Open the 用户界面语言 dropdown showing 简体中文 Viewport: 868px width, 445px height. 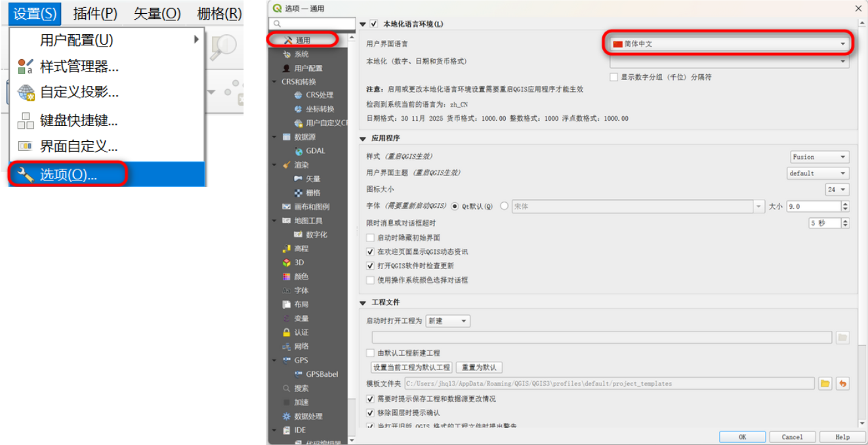click(x=729, y=44)
